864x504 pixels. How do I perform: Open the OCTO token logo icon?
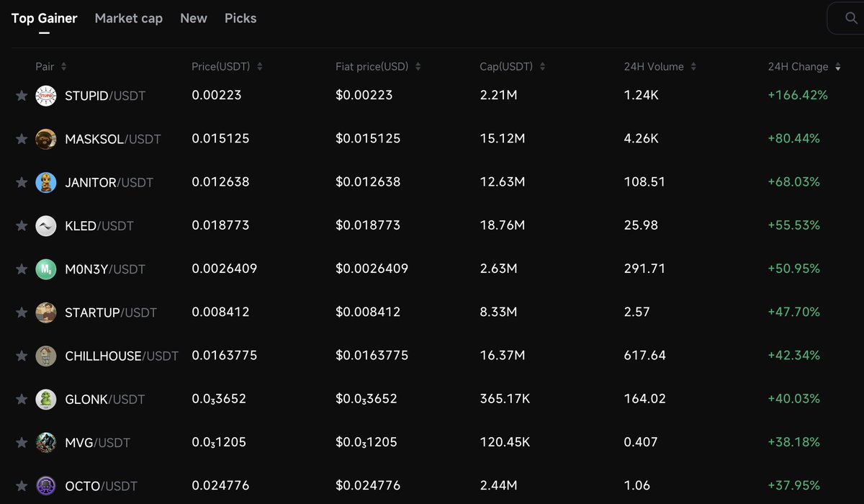(46, 485)
